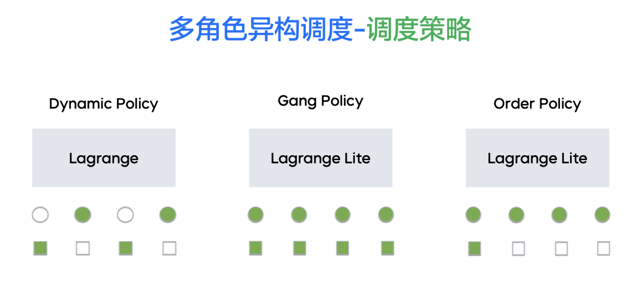
Task: Click the Lagrange Lite box under Gang Policy
Action: coord(320,158)
